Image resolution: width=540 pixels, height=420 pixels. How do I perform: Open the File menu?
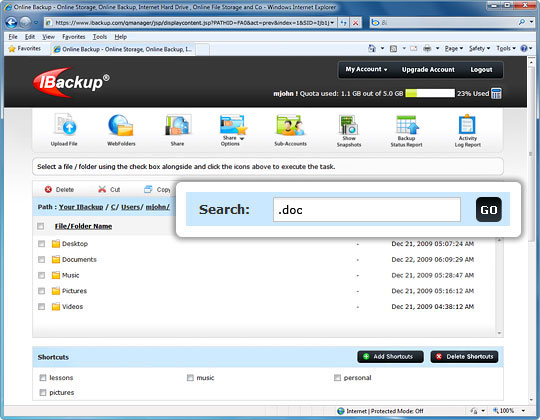coord(13,36)
